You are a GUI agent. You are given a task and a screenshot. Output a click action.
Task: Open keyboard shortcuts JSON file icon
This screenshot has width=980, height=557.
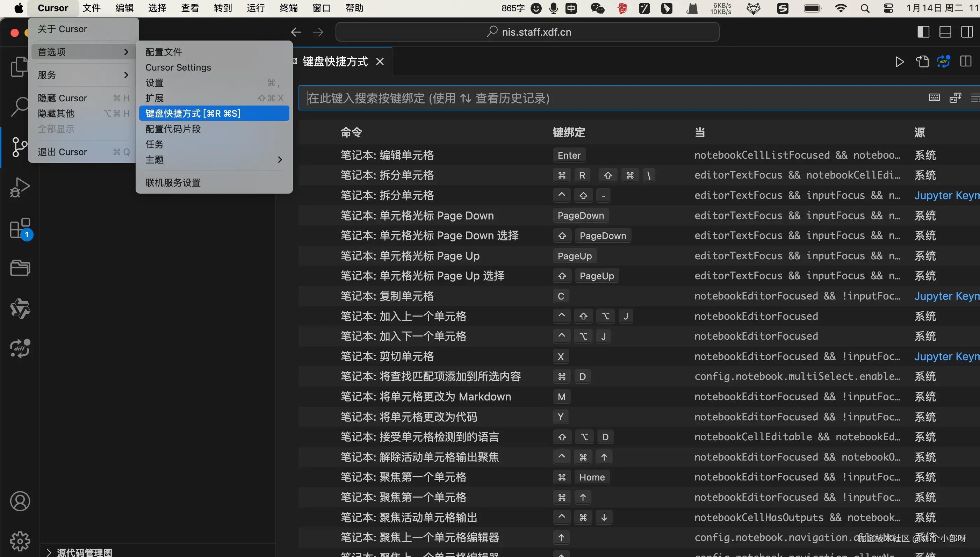pos(922,62)
